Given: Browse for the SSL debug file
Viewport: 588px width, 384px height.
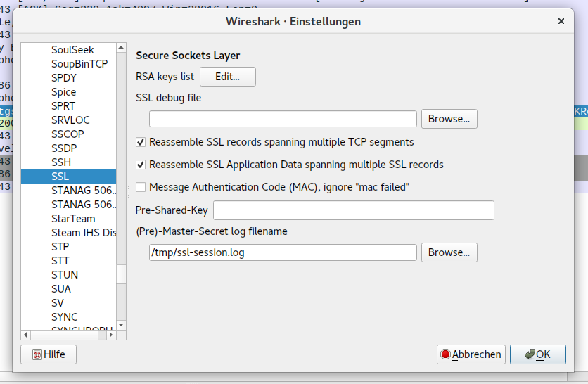Looking at the screenshot, I should tap(449, 119).
